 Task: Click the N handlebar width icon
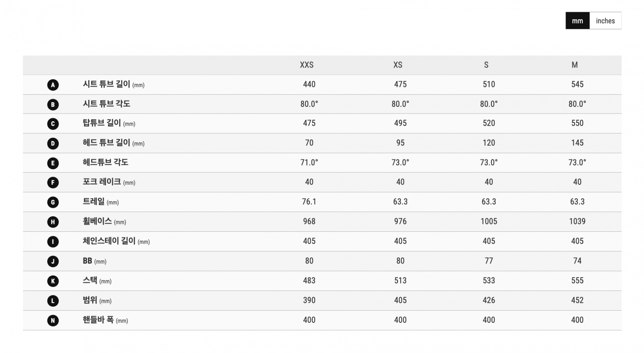point(53,320)
